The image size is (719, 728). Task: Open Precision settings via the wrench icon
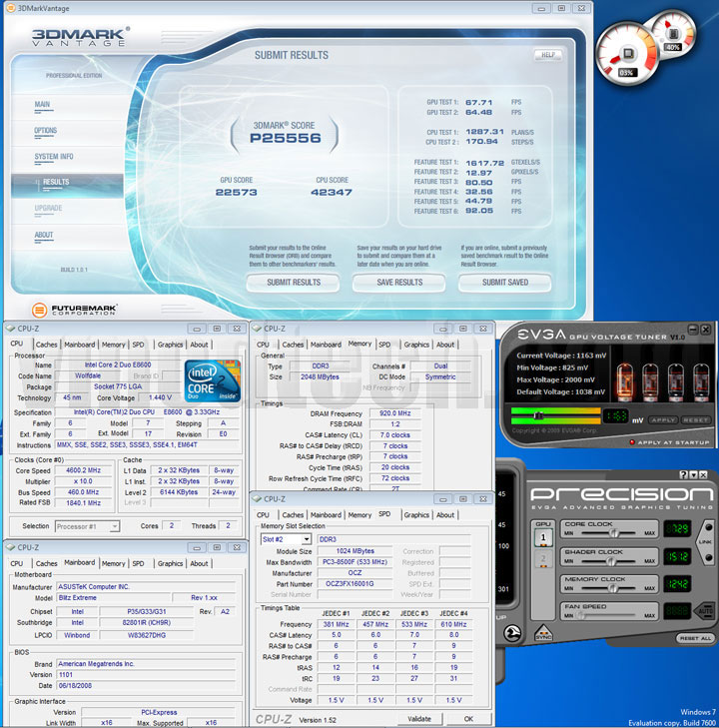(512, 633)
